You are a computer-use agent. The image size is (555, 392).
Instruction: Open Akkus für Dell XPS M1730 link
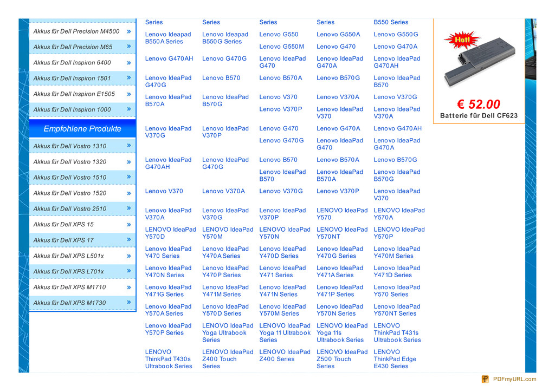click(69, 303)
